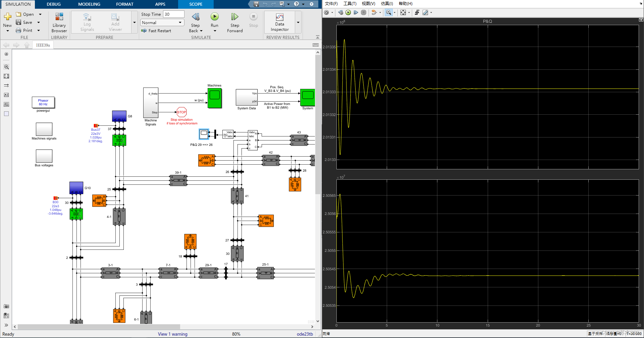The image size is (644, 338).
Task: Click the Stop Time input field
Action: click(x=174, y=14)
